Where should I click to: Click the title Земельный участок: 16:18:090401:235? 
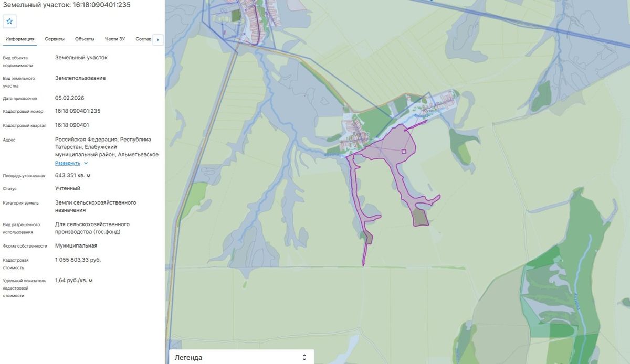point(67,5)
